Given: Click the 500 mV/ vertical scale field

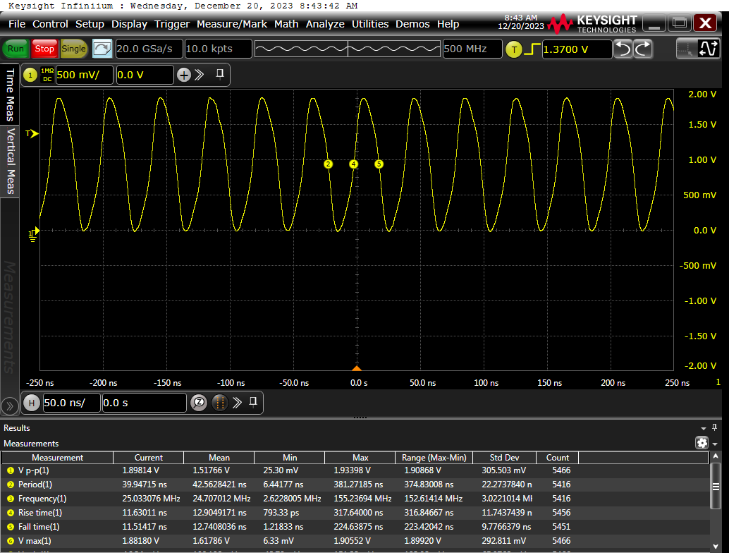Looking at the screenshot, I should pos(84,75).
